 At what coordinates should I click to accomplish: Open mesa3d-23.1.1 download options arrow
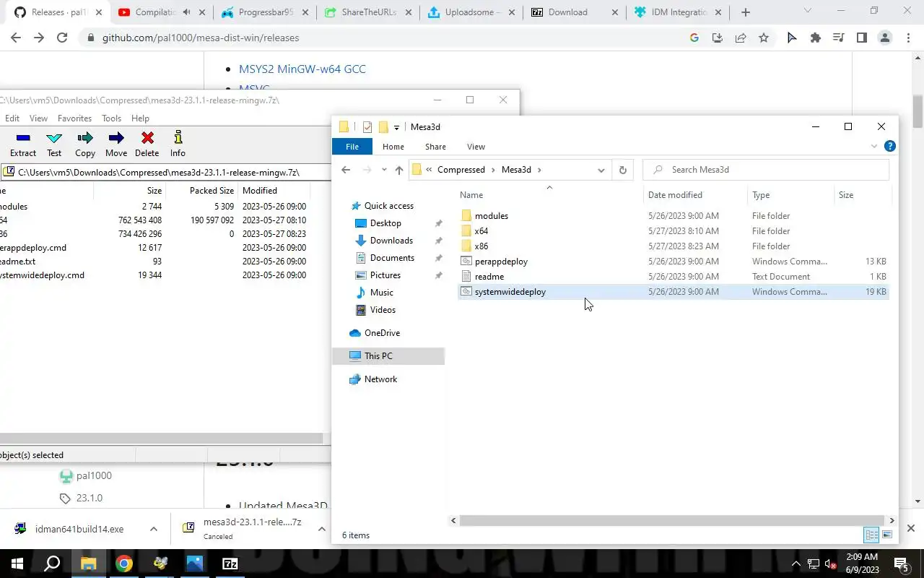click(322, 529)
